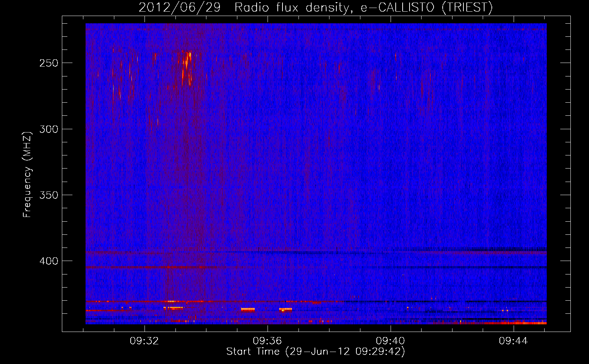Click the 'Start Time (29-Jun-12 09:29:42)' label

point(316,352)
